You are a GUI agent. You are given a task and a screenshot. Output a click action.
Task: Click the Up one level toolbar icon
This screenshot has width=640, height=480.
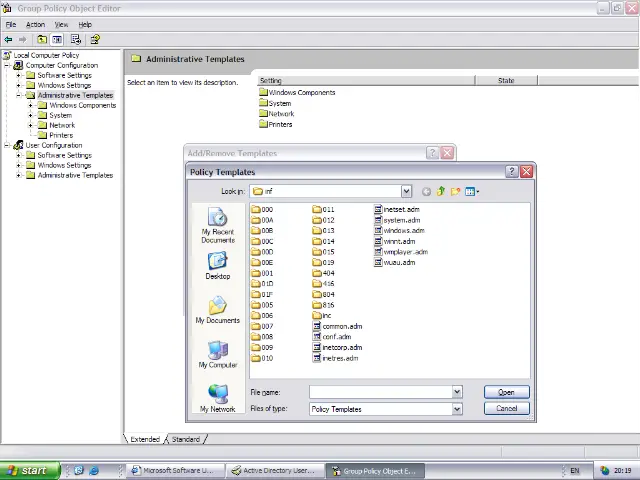[x=42, y=40]
